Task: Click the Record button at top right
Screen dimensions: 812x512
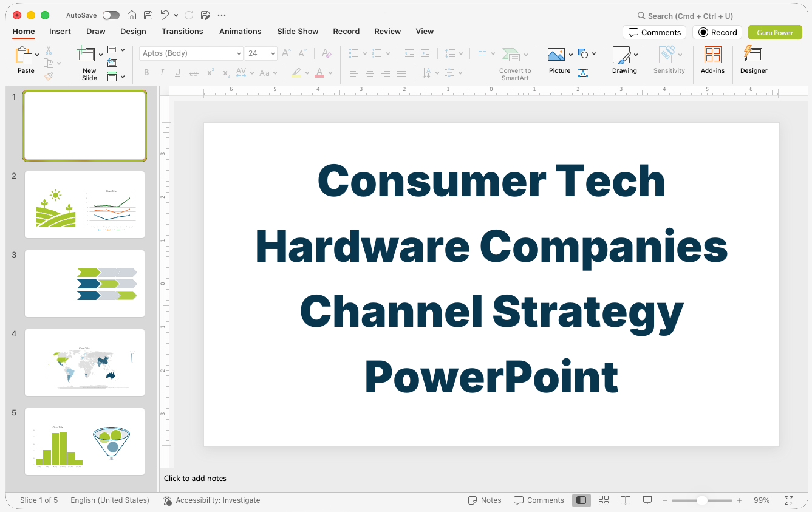Action: (x=717, y=32)
